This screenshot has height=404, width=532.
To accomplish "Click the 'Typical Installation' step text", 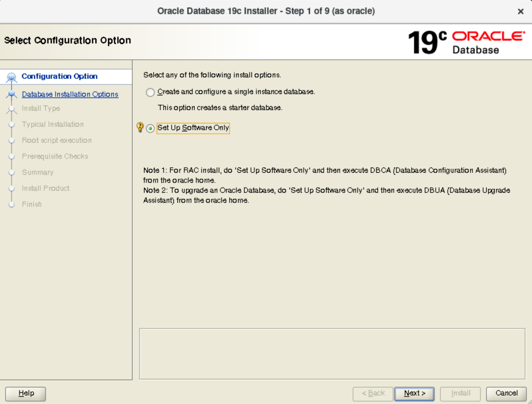I will (53, 124).
